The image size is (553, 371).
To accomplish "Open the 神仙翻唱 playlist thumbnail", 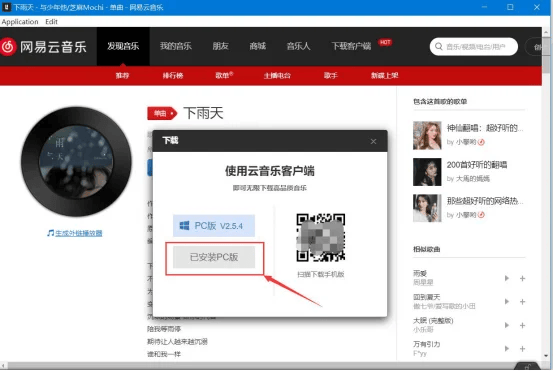I will point(427,135).
